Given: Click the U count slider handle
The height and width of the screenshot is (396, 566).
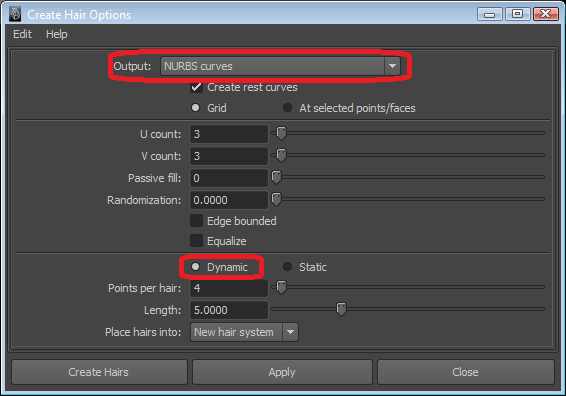Looking at the screenshot, I should [281, 133].
